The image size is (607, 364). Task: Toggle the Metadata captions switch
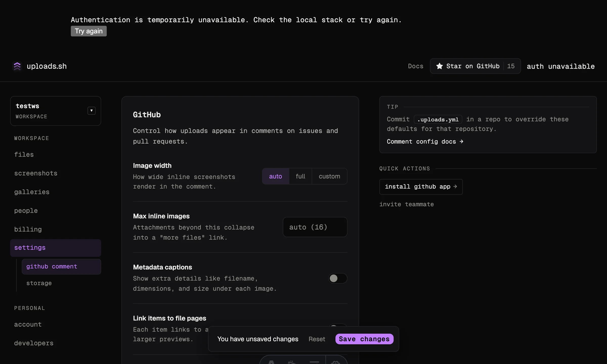click(x=338, y=278)
